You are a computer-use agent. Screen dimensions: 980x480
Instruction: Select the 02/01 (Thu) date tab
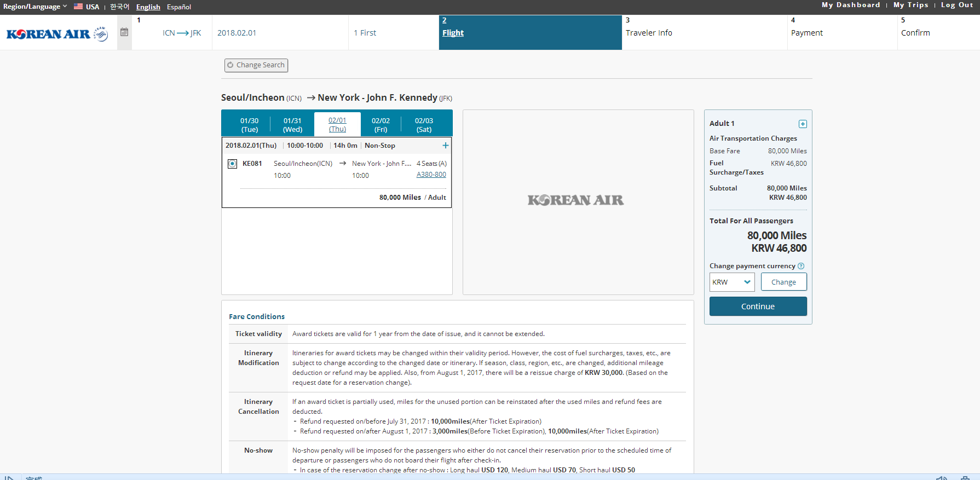point(337,124)
